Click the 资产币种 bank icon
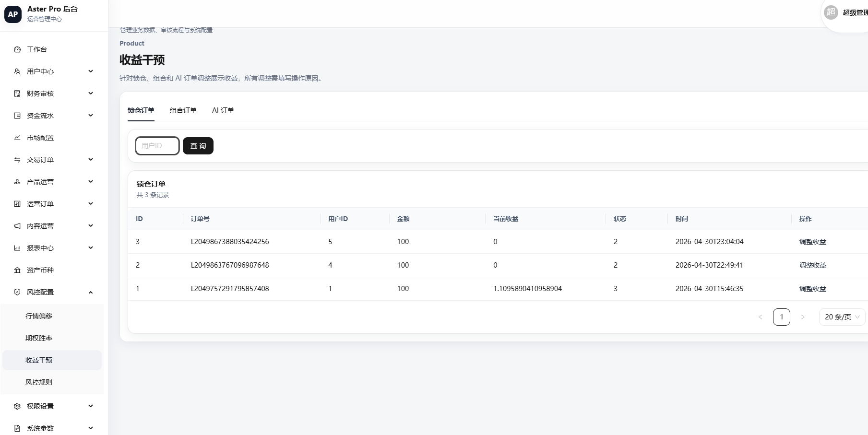The width and height of the screenshot is (868, 435). point(17,270)
